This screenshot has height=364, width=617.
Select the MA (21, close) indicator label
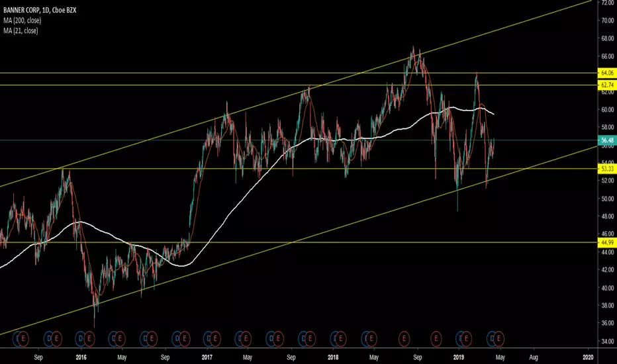pos(21,30)
